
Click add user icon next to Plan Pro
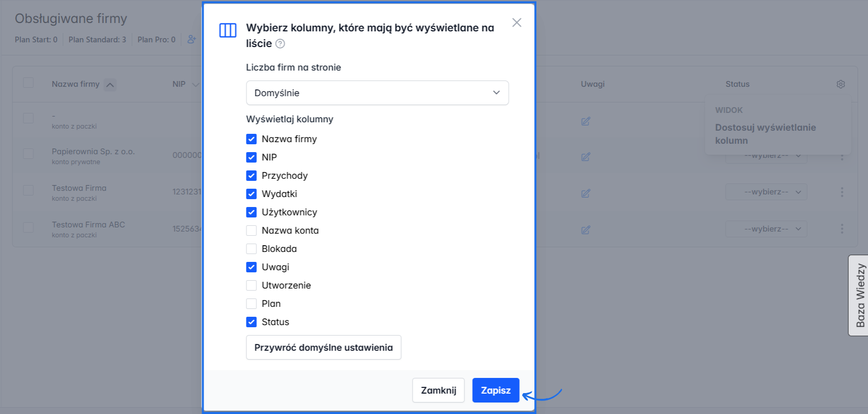coord(192,39)
